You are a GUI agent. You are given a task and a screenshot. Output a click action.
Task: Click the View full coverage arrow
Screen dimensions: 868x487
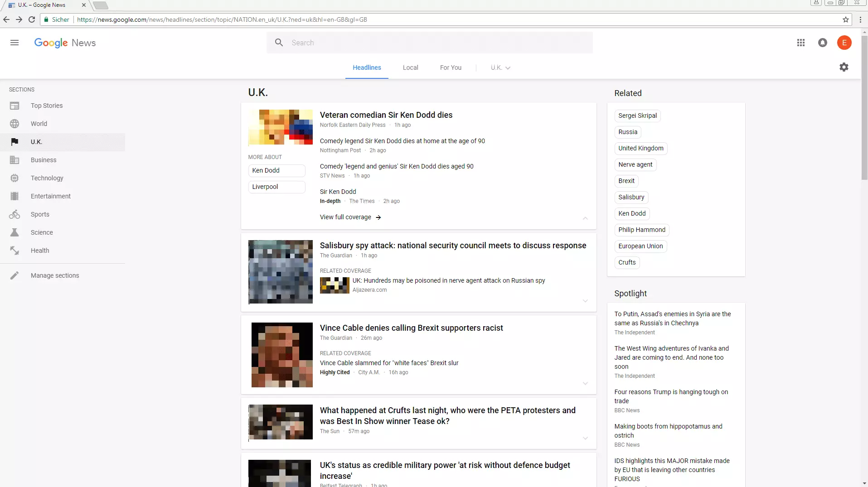[378, 217]
